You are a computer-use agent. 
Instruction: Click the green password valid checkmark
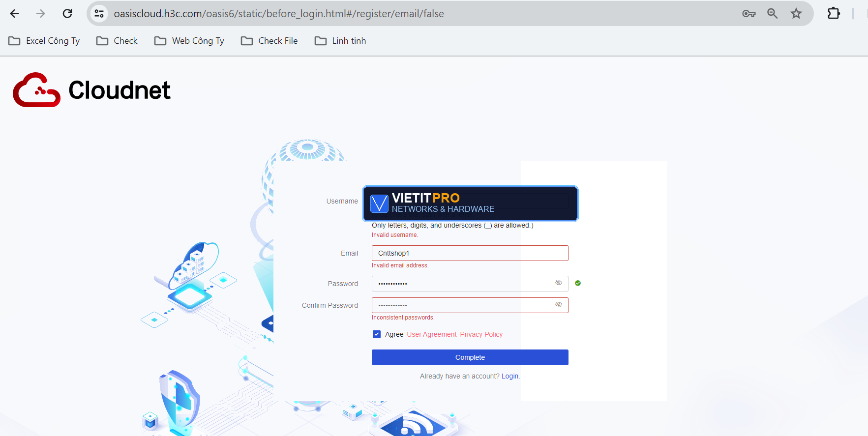tap(578, 283)
